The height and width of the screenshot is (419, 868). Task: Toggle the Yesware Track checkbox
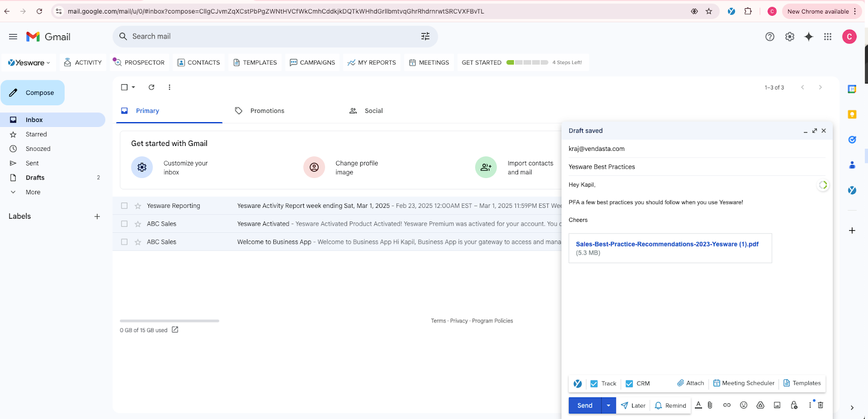pos(594,384)
